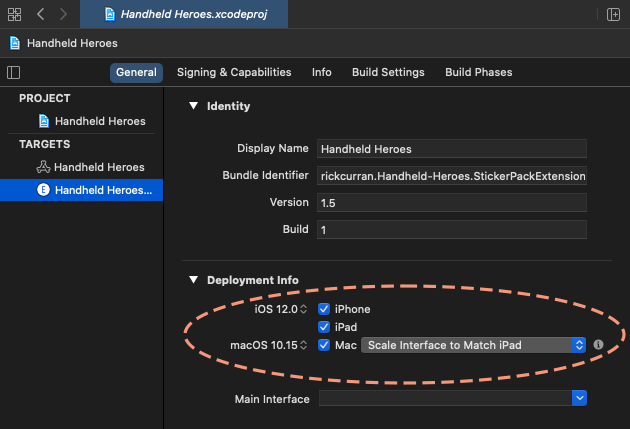Collapse the Deployment Info section
Screen dimensions: 630x429
[x=194, y=280]
